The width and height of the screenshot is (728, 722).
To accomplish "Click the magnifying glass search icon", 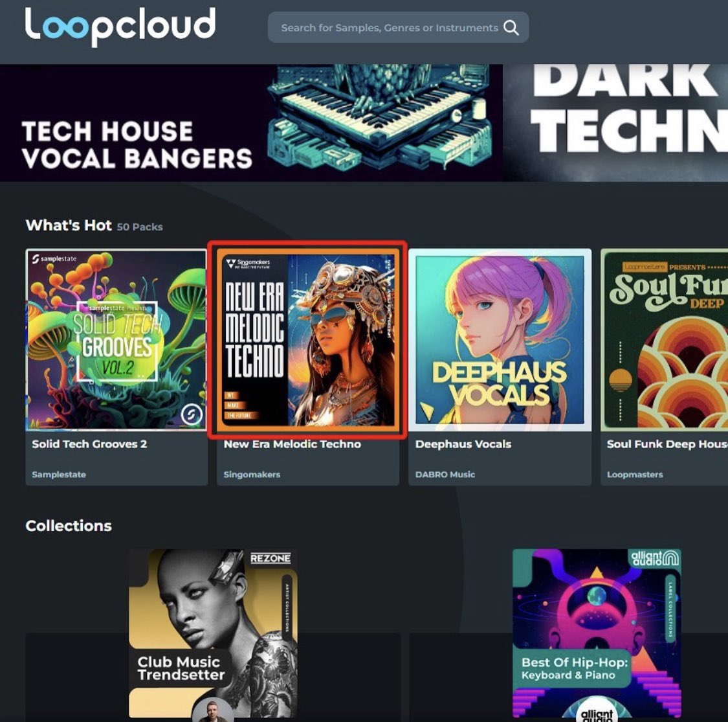I will [511, 28].
